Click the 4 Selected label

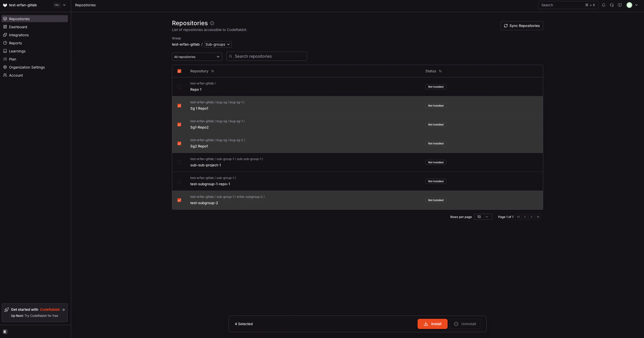point(244,324)
